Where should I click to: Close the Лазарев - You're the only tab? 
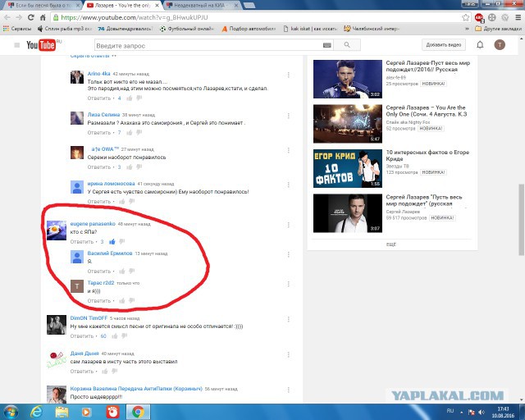point(157,6)
